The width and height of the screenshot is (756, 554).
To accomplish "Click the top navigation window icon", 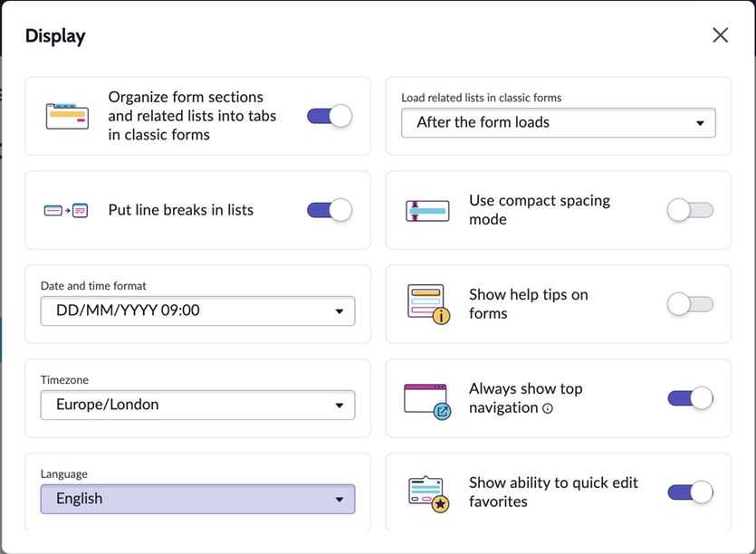I will pos(427,401).
